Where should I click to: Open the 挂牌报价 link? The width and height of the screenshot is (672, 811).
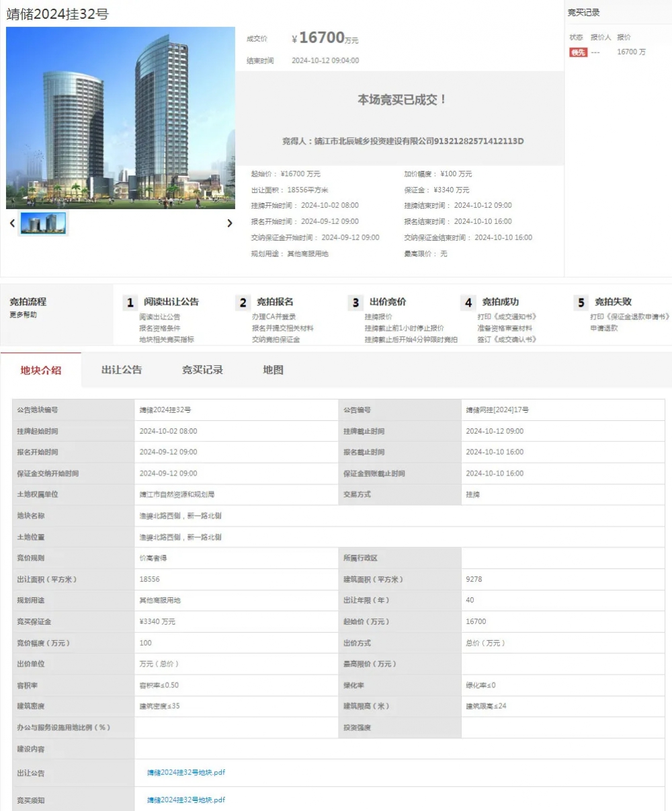pyautogui.click(x=378, y=317)
